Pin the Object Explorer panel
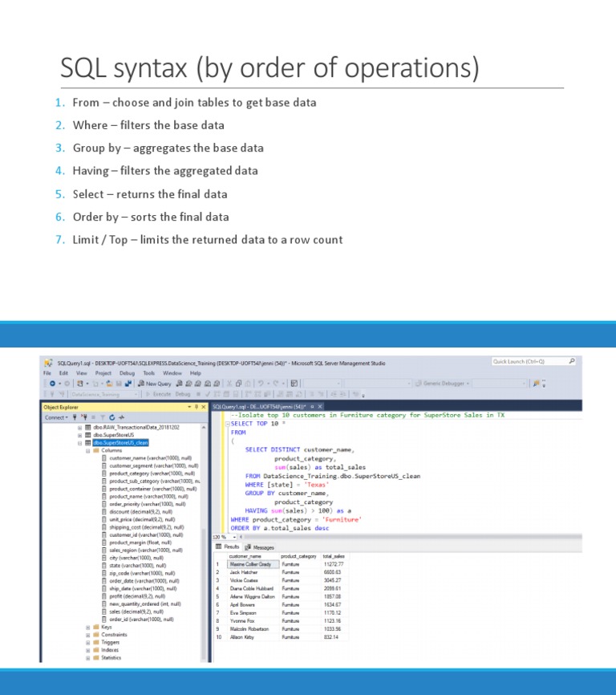The height and width of the screenshot is (695, 616). 197,407
